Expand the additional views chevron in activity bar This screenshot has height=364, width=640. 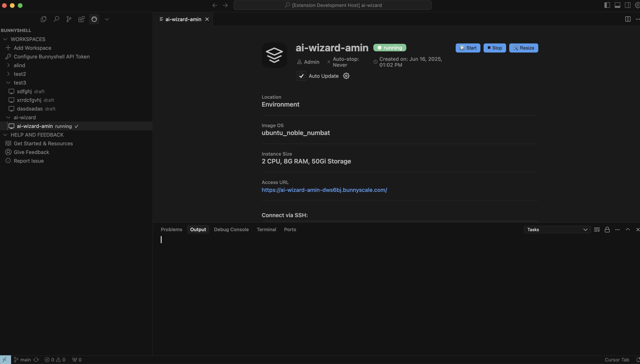click(x=107, y=19)
